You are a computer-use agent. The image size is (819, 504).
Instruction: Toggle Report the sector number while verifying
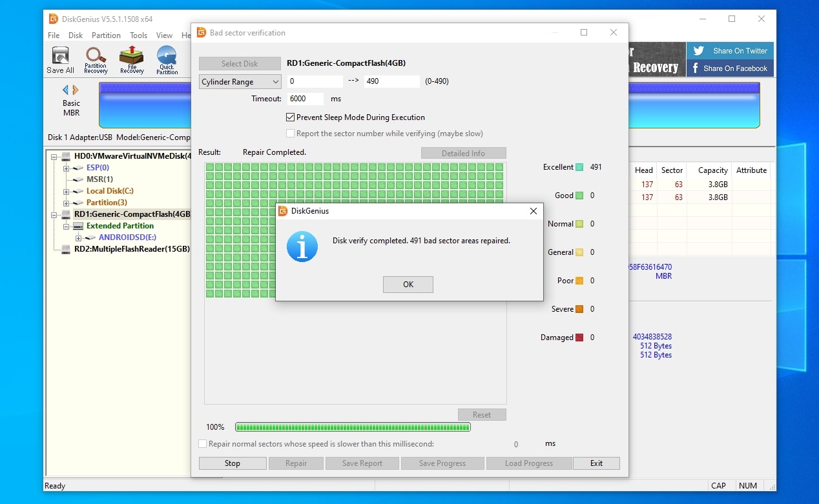coord(291,134)
